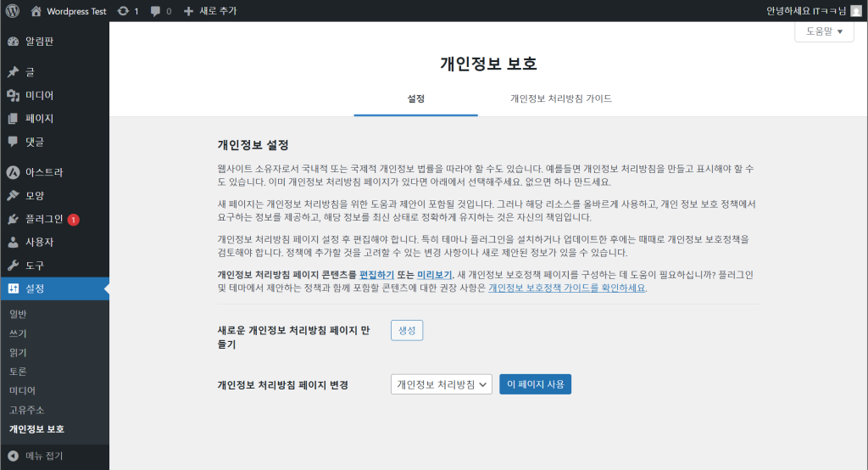Viewport: 868px width, 470px height.
Task: Click the 알림판 dashboard icon
Action: [x=13, y=42]
